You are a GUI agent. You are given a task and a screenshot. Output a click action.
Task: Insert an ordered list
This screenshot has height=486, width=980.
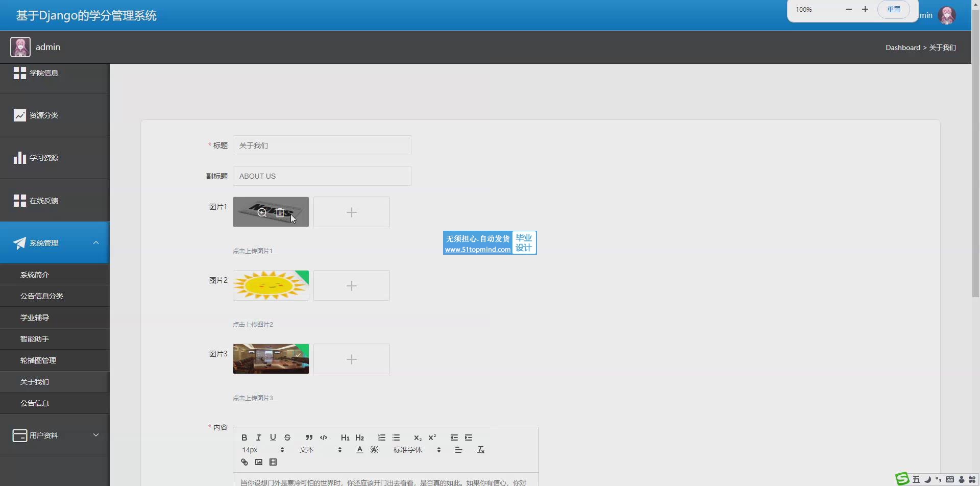click(x=381, y=438)
